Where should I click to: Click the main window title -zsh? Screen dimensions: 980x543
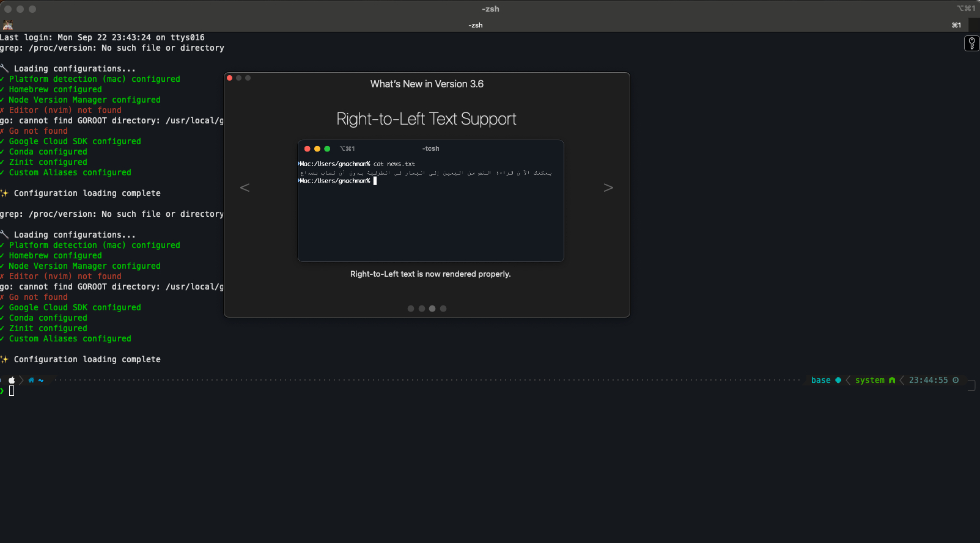coord(490,9)
